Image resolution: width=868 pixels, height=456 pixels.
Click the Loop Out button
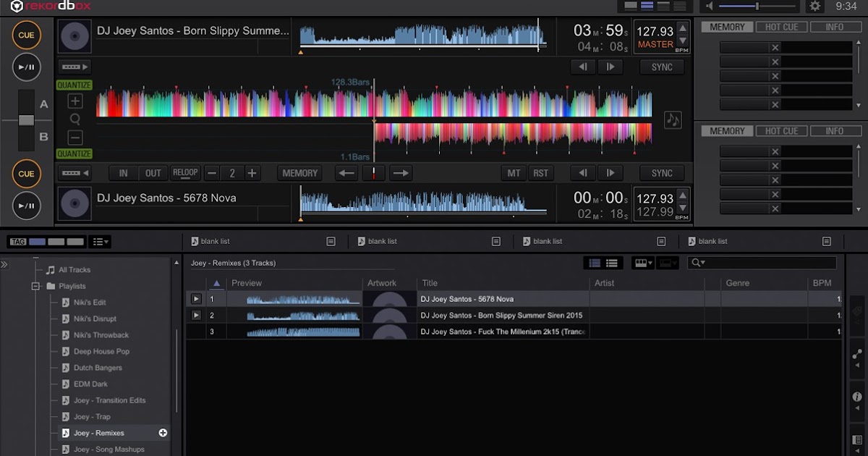(153, 173)
